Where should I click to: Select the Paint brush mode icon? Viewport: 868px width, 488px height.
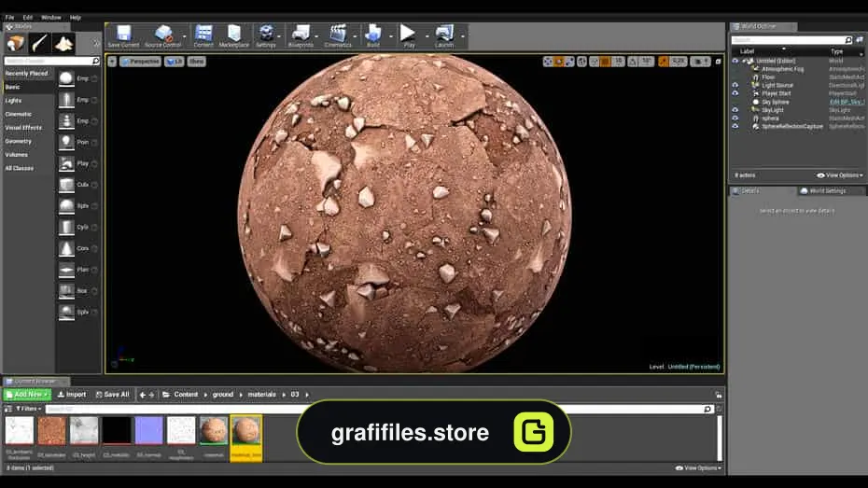click(39, 43)
